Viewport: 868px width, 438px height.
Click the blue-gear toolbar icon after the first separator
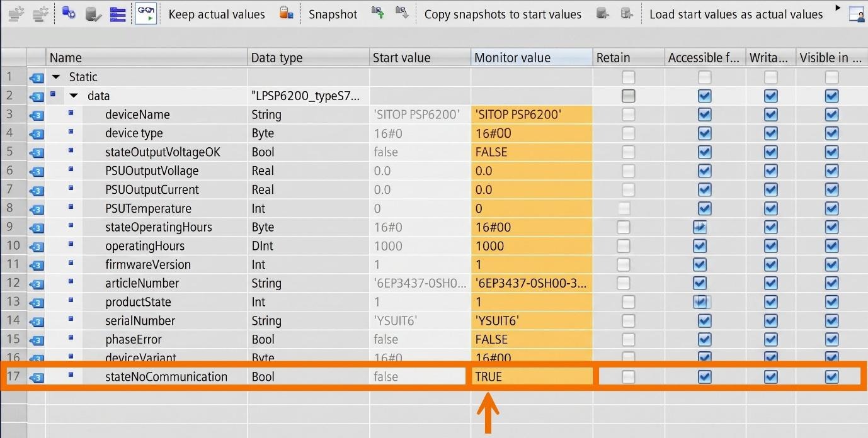(69, 13)
